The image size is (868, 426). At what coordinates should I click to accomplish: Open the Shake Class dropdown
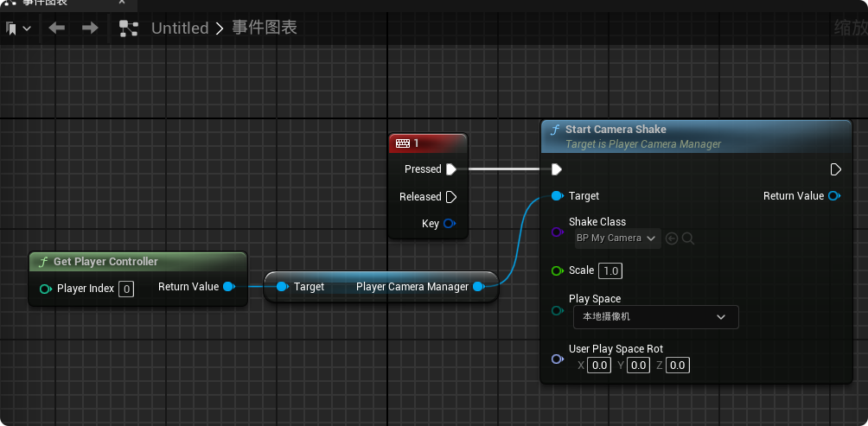pos(616,238)
